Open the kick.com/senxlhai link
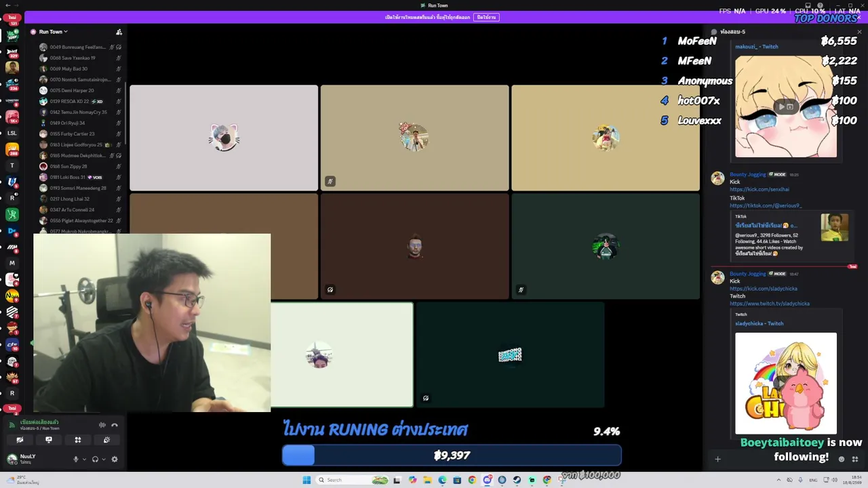The width and height of the screenshot is (868, 488). tap(759, 189)
